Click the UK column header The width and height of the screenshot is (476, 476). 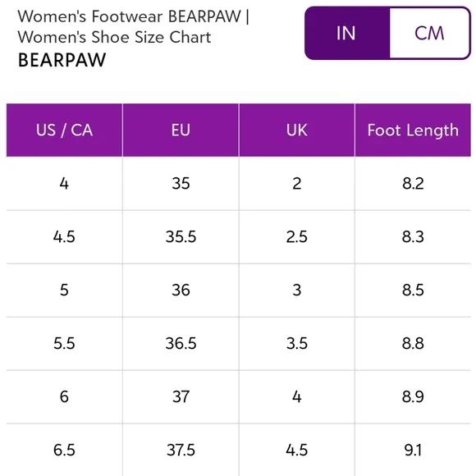click(x=297, y=130)
